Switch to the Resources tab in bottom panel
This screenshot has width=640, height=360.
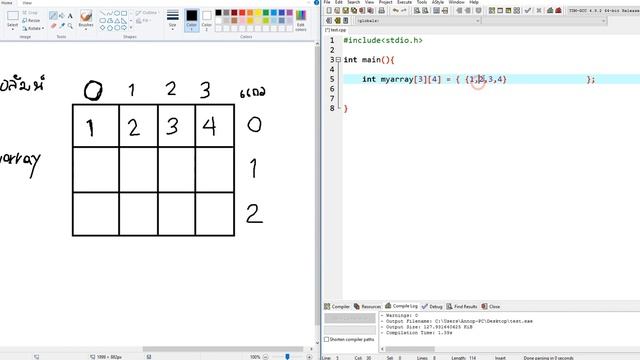(367, 306)
